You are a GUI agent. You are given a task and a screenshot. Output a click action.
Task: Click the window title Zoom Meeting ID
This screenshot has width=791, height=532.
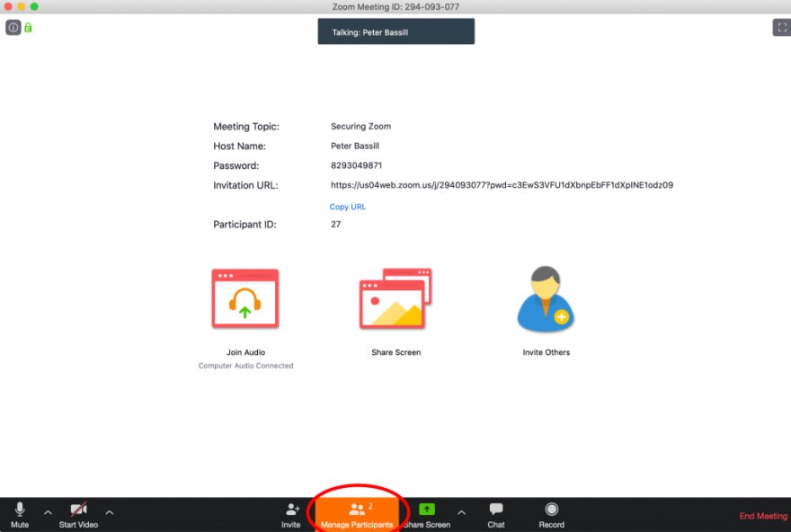click(395, 6)
